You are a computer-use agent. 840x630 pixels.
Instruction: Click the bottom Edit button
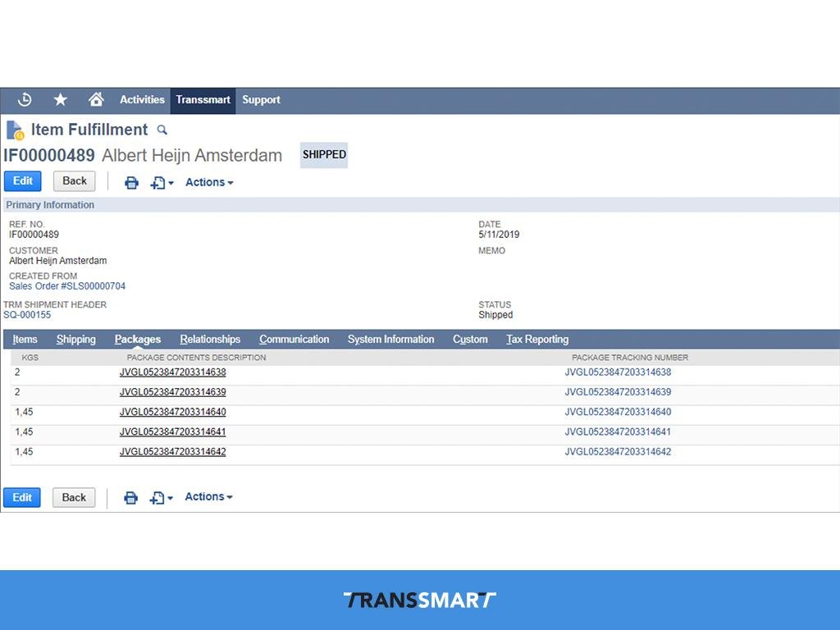(x=22, y=498)
